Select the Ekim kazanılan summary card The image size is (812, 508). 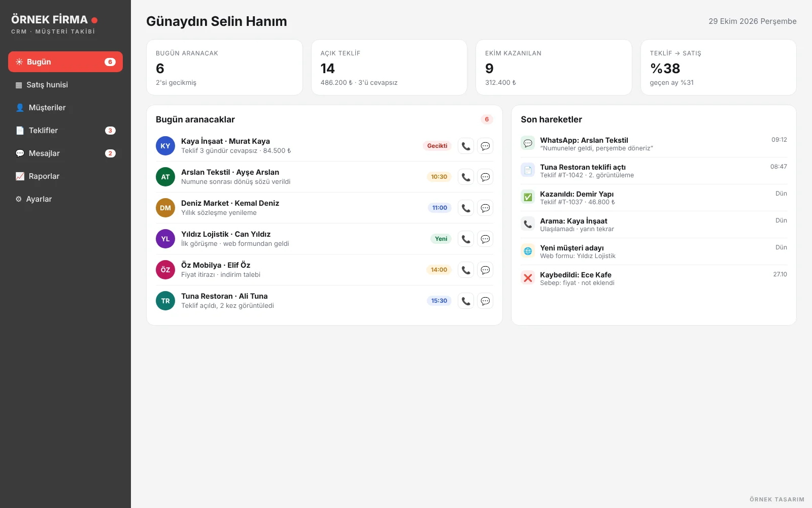tap(554, 67)
